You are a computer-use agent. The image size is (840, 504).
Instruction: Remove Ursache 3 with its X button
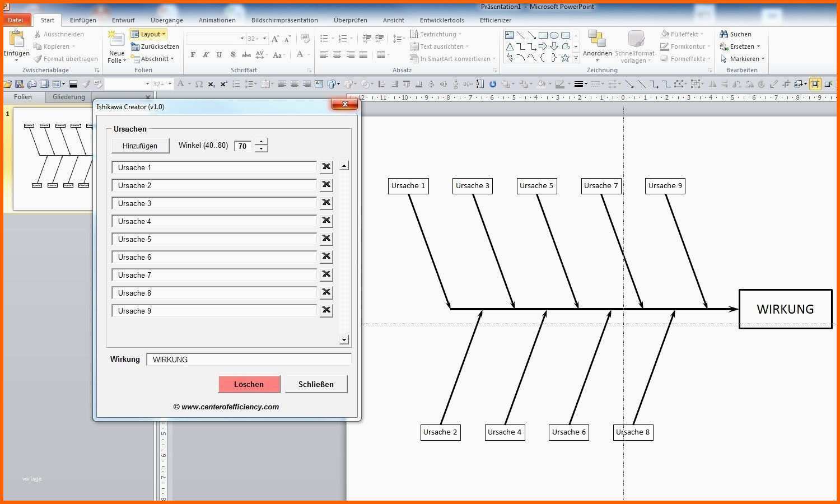click(x=326, y=203)
